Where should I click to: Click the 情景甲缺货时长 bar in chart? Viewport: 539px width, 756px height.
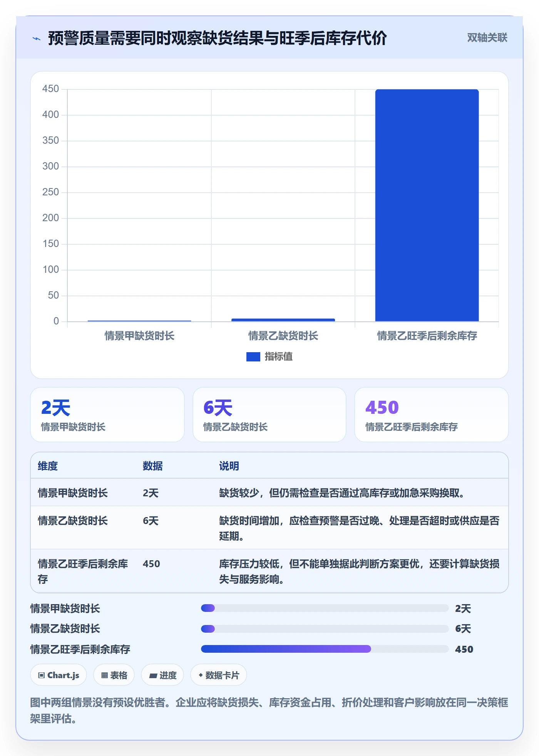139,321
